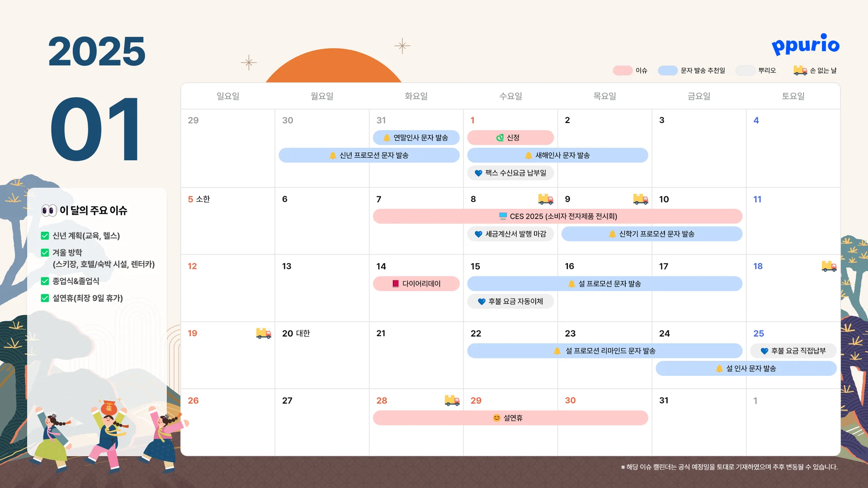Screen dimensions: 868x488
Task: Click the truck icon on January 28
Action: pos(452,400)
